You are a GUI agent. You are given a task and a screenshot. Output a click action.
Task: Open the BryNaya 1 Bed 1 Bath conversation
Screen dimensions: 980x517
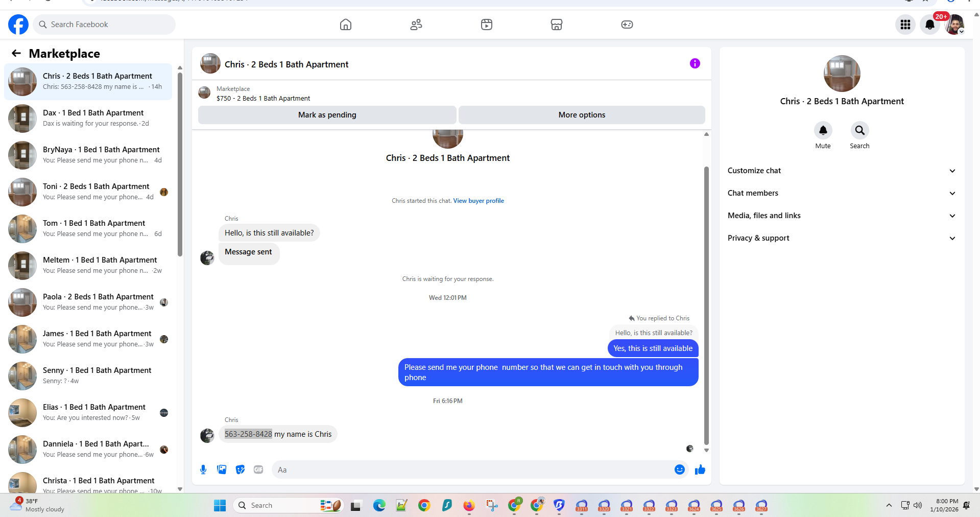point(88,155)
